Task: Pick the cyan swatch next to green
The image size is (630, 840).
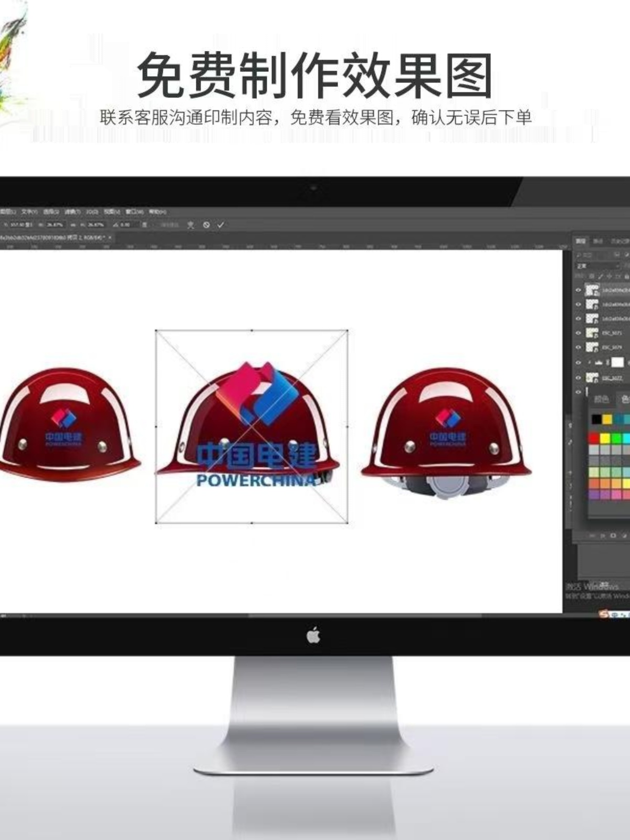Action: coord(626,438)
